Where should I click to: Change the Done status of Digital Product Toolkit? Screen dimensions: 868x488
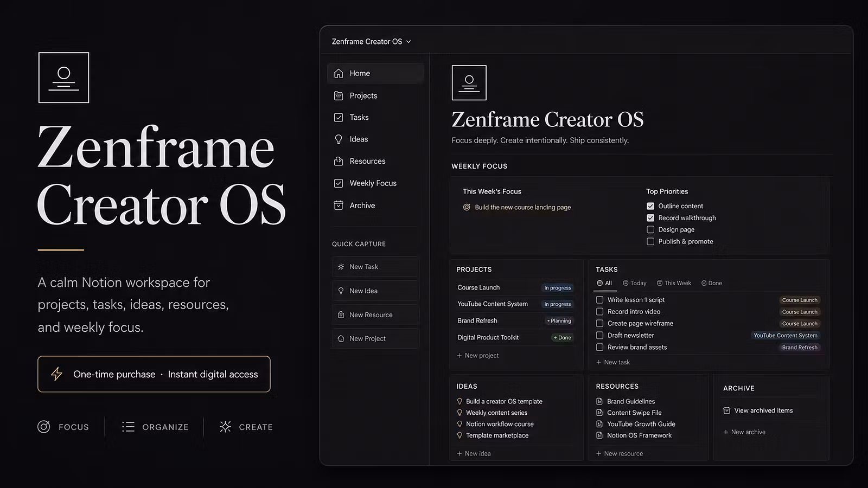(562, 338)
